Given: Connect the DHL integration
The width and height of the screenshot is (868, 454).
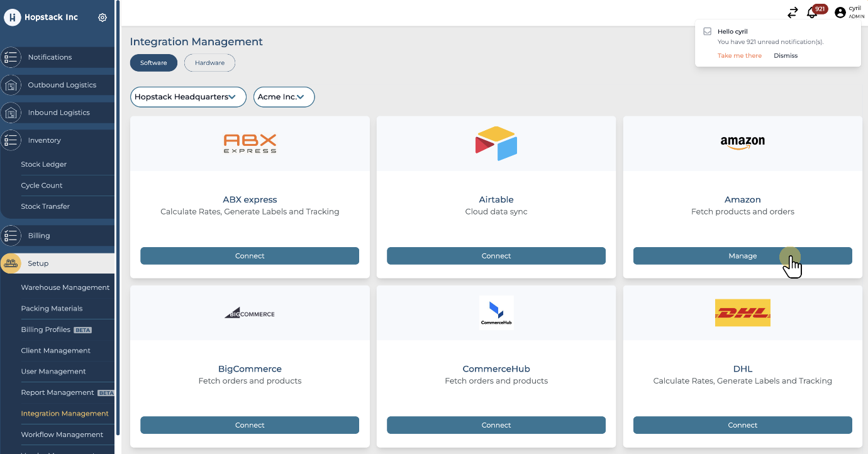Looking at the screenshot, I should coord(743,425).
